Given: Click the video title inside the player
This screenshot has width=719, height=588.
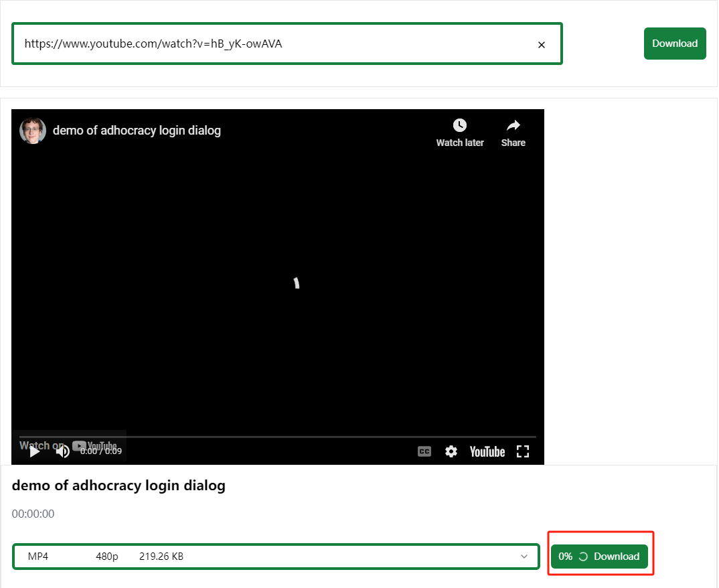Looking at the screenshot, I should coord(137,131).
